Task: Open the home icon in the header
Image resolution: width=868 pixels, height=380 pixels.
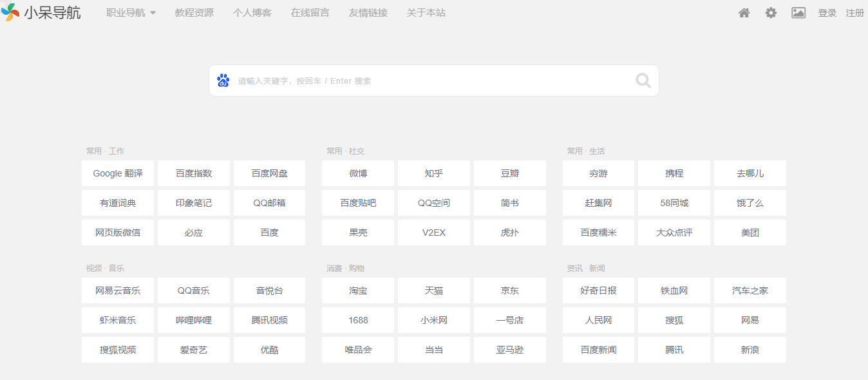Action: [744, 13]
